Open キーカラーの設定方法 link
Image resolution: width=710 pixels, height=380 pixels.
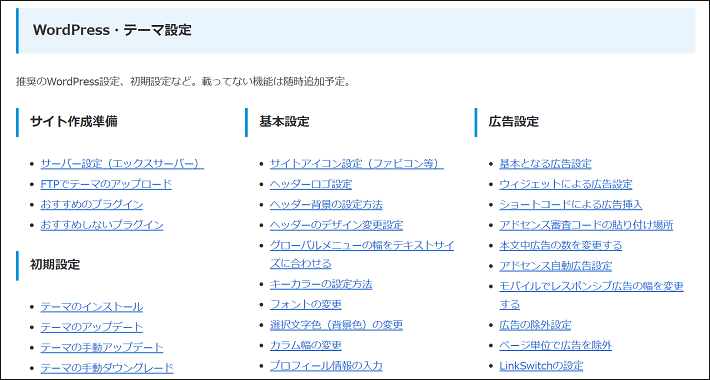321,284
